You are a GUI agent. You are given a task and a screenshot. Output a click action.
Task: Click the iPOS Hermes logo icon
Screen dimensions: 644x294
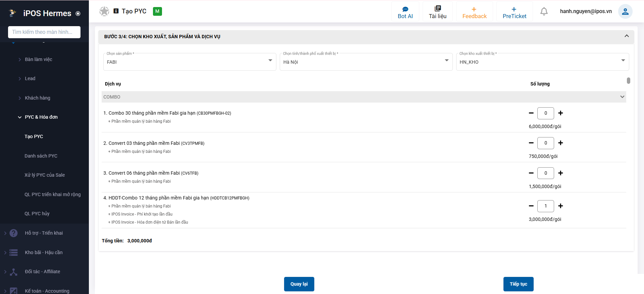13,13
